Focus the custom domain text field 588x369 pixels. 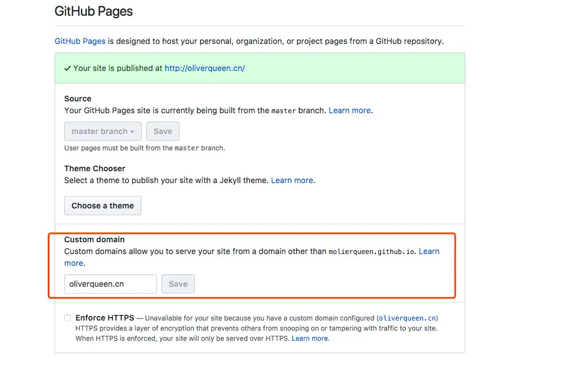pyautogui.click(x=110, y=284)
